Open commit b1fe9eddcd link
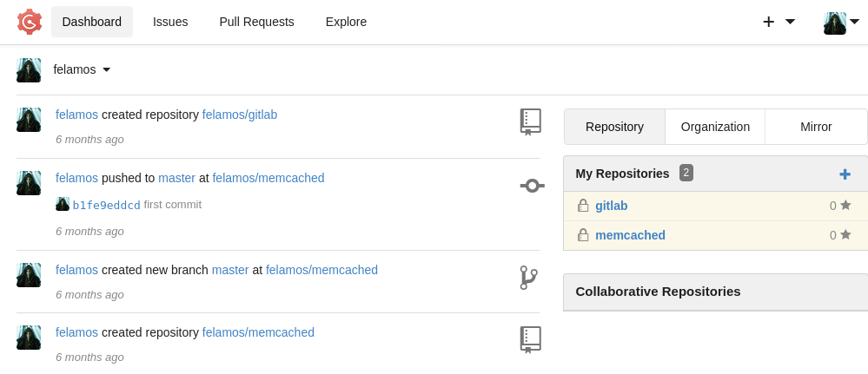Image resolution: width=868 pixels, height=374 pixels. (106, 205)
